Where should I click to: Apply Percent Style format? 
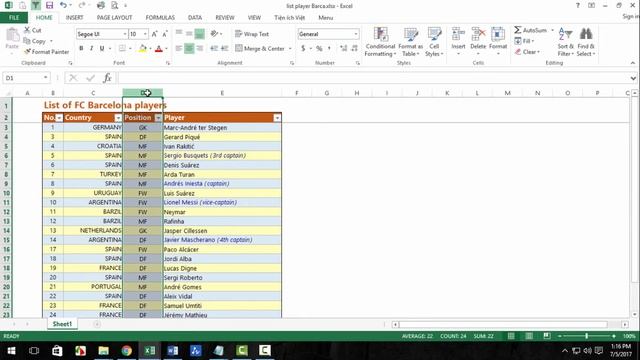point(319,49)
